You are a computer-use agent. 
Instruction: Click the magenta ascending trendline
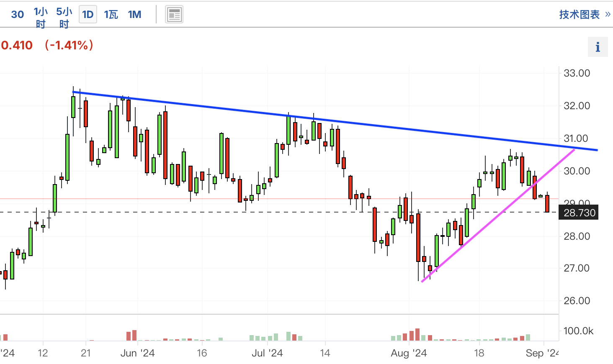pos(498,215)
